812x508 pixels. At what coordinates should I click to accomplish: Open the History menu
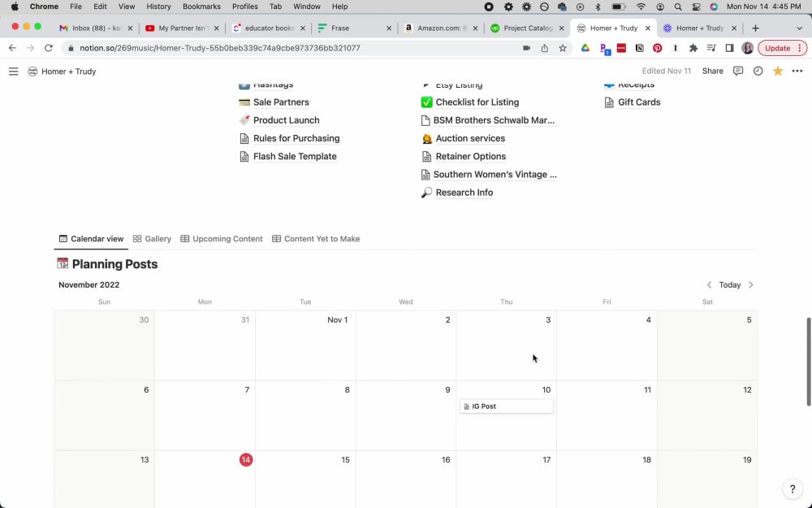point(158,7)
